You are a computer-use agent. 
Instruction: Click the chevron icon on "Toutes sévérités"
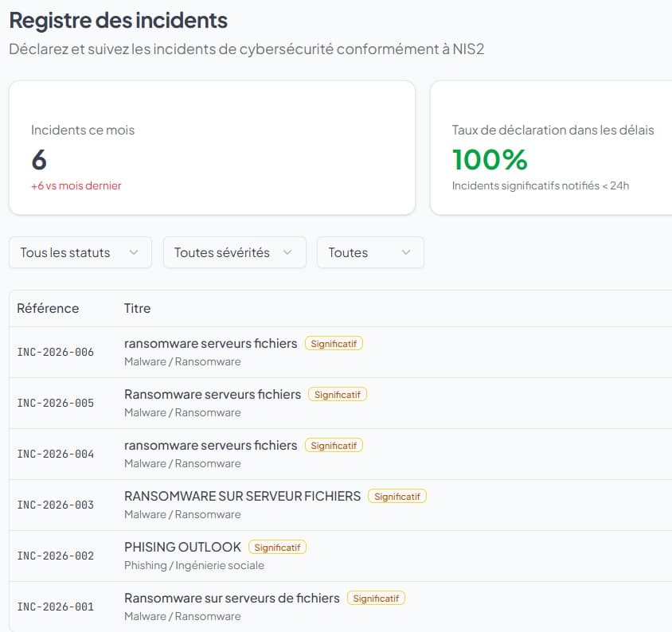pyautogui.click(x=288, y=252)
